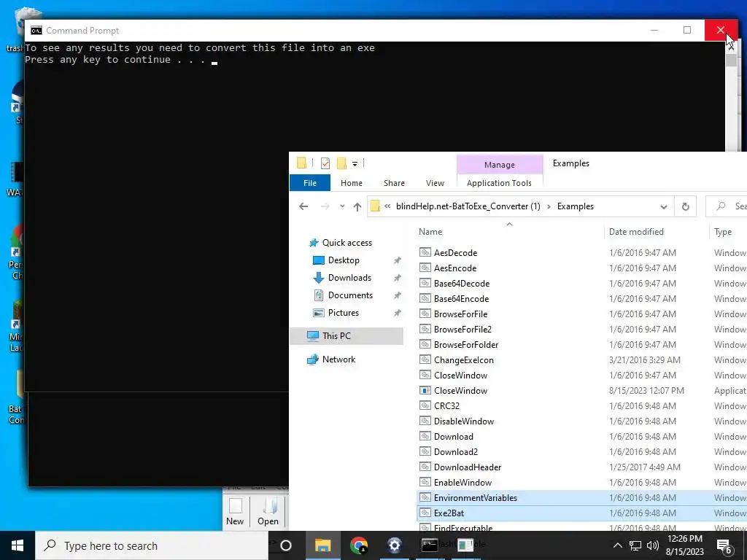Select the Base64Encode file
Viewport: 747px width, 560px height.
click(461, 298)
